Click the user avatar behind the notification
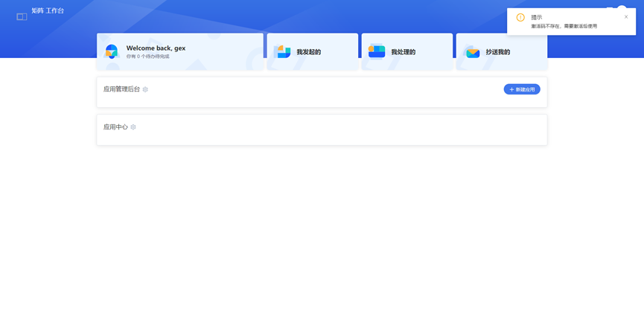The height and width of the screenshot is (314, 644). [x=622, y=7]
